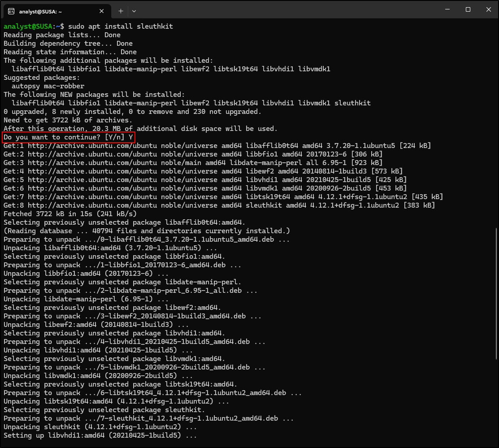This screenshot has width=499, height=448.
Task: Click 'Preparing to unpack .../7-sleuthkit' line
Action: [x=148, y=418]
